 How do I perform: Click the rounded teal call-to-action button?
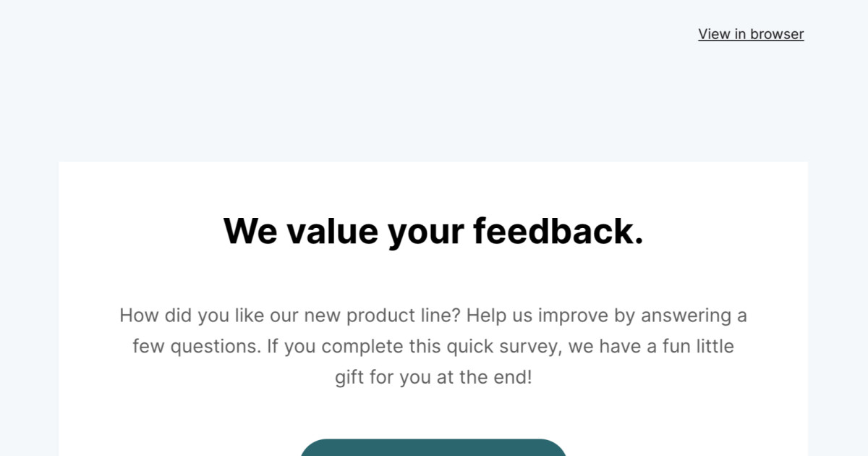[x=434, y=450]
